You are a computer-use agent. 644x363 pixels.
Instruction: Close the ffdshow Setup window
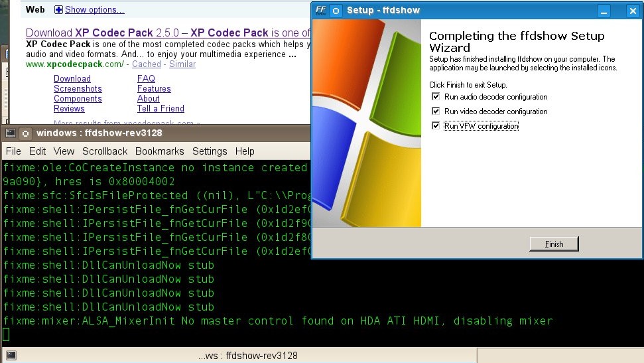(633, 11)
